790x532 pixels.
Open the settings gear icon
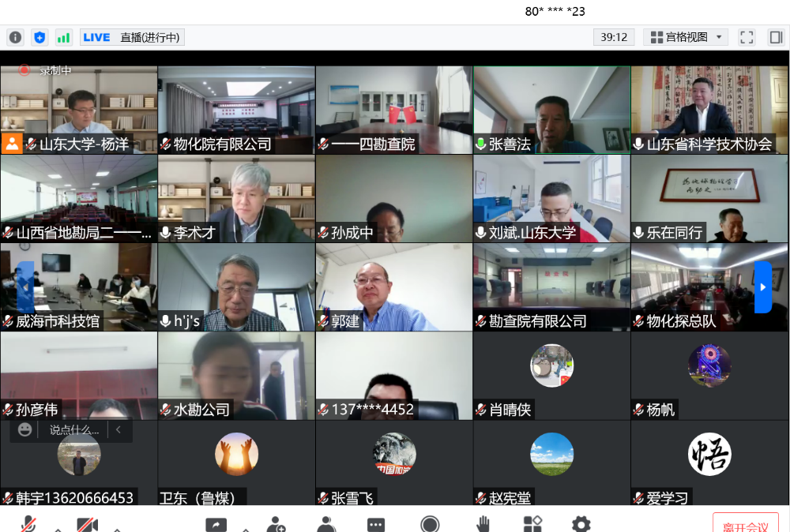[x=581, y=524]
